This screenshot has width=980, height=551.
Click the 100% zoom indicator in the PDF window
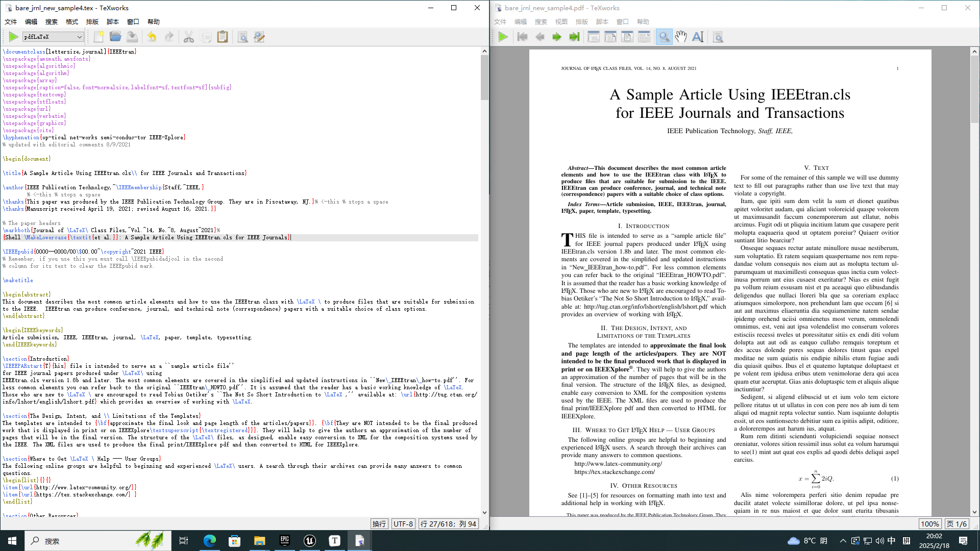point(929,524)
